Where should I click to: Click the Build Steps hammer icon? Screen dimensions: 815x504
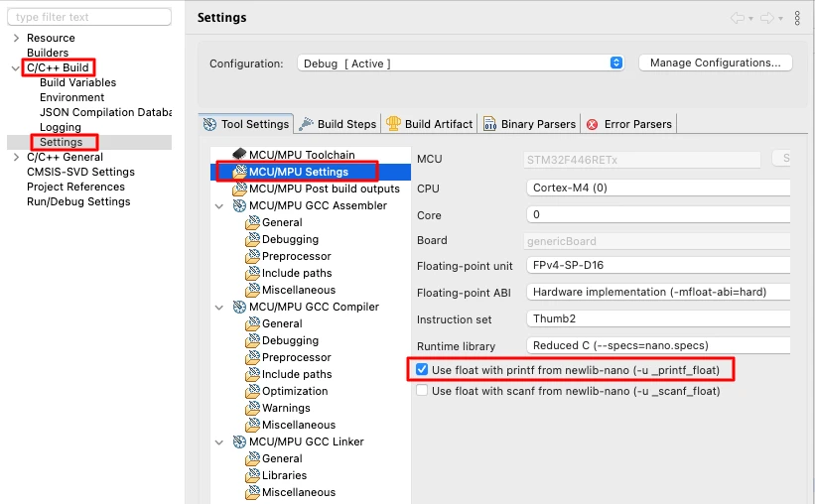306,124
